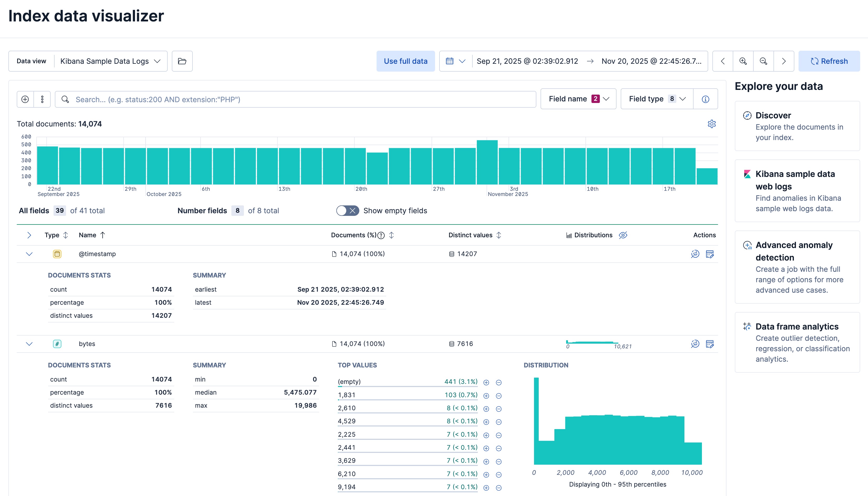
Task: Open Kibana sample data web logs card
Action: [797, 191]
